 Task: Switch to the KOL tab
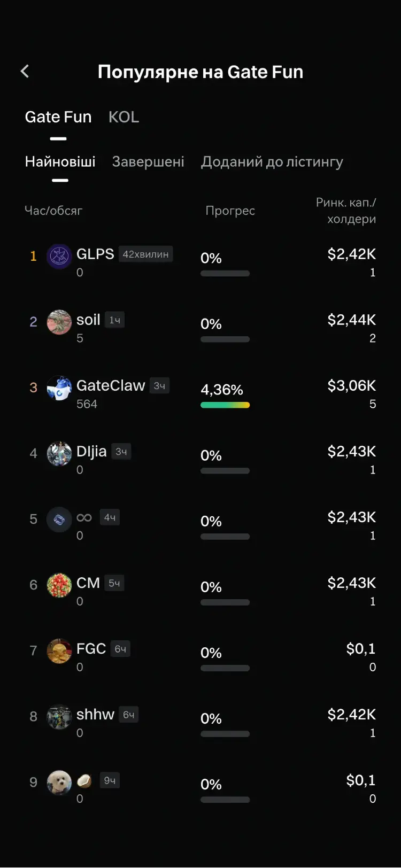pyautogui.click(x=124, y=117)
